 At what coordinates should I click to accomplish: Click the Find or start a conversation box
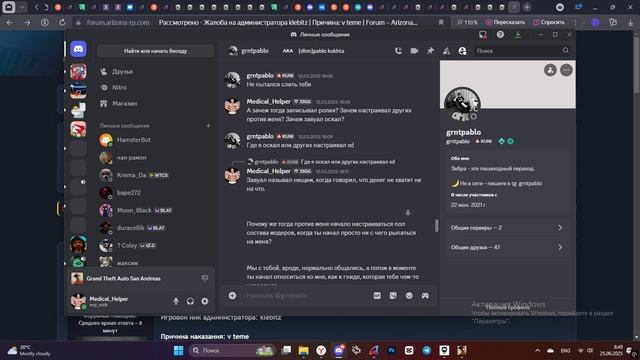tap(155, 51)
